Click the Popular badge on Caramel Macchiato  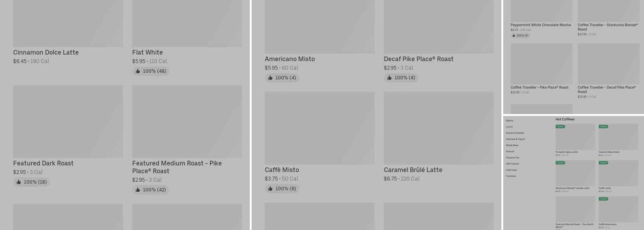(x=603, y=126)
